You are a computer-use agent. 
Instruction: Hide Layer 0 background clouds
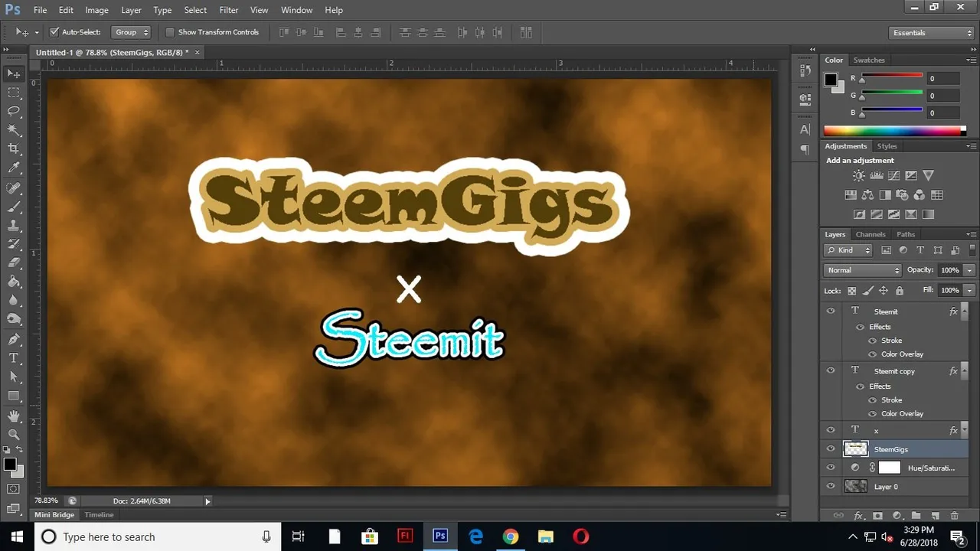click(831, 486)
